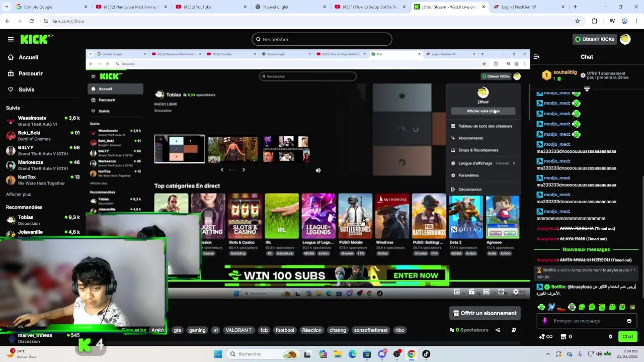Open recommended channel Tobias in sidebar
The image size is (644, 362).
(43, 220)
